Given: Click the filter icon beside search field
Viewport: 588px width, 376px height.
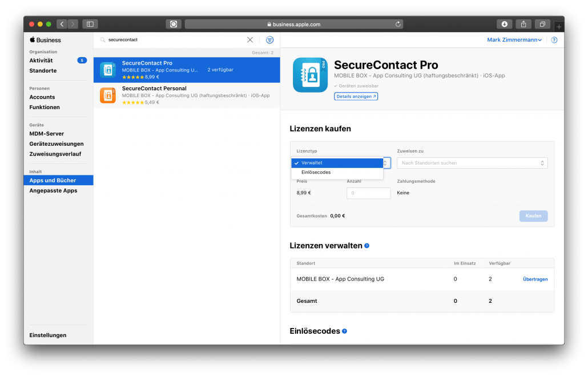Looking at the screenshot, I should (269, 40).
